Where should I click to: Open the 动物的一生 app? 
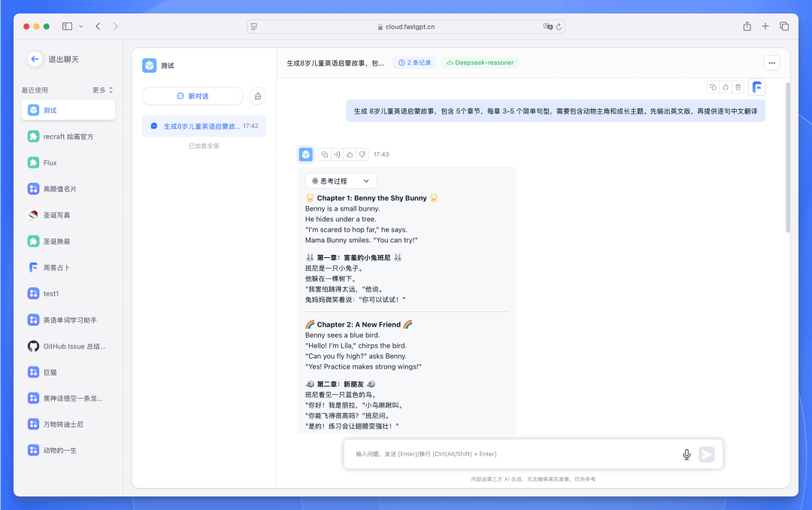pos(68,451)
